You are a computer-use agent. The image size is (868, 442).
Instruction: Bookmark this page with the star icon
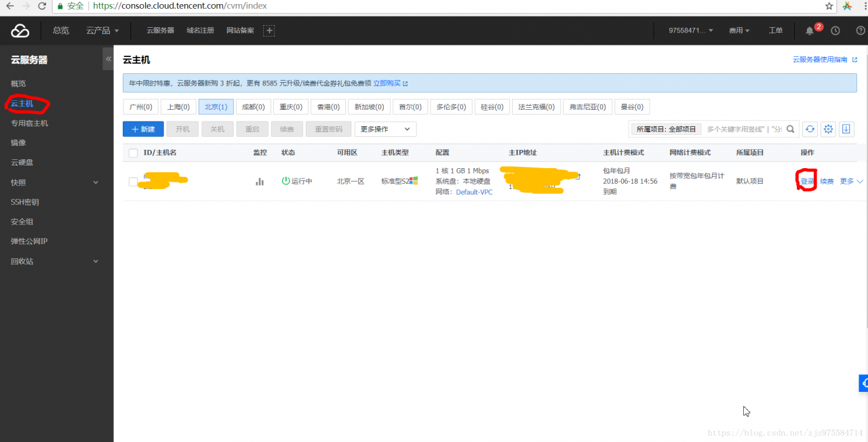(x=829, y=5)
